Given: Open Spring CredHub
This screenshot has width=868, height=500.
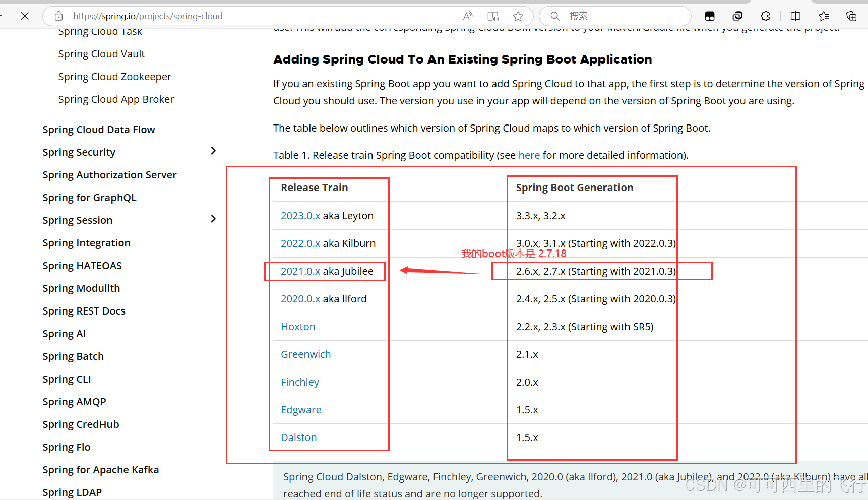Looking at the screenshot, I should [81, 424].
